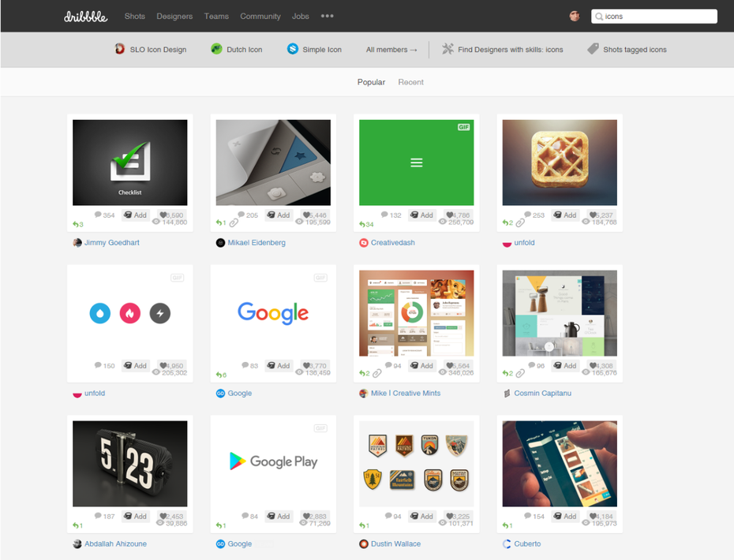Click attachment icon on Cosmin Capitanu's shot

pyautogui.click(x=519, y=374)
